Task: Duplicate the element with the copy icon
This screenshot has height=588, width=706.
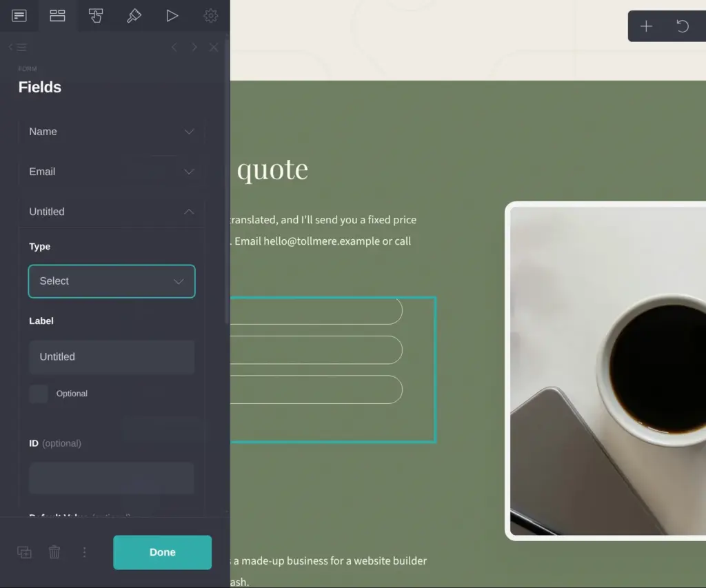Action: click(24, 552)
